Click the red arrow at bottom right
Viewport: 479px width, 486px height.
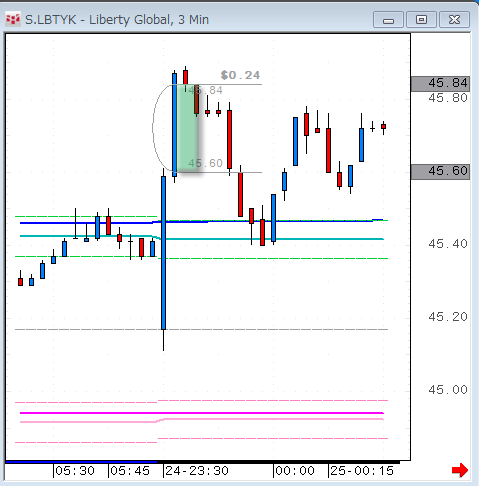pos(460,470)
